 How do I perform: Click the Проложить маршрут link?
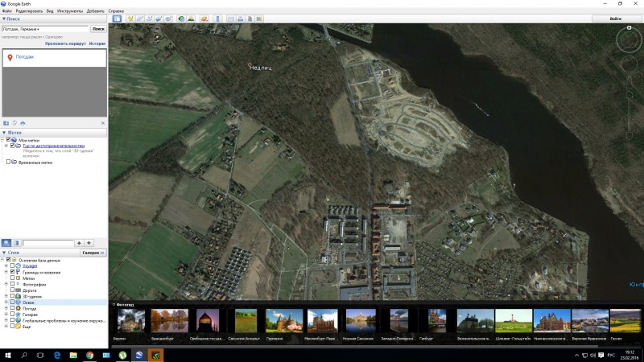65,43
